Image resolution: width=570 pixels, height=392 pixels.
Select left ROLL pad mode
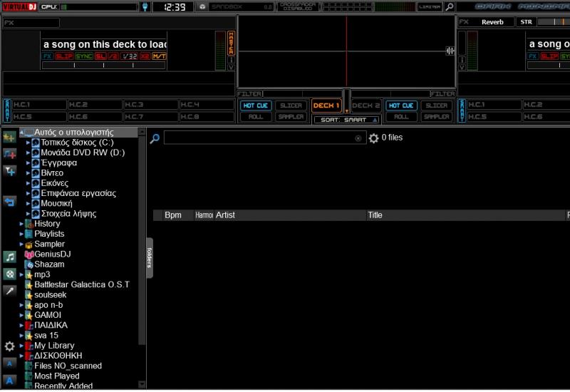pyautogui.click(x=256, y=117)
